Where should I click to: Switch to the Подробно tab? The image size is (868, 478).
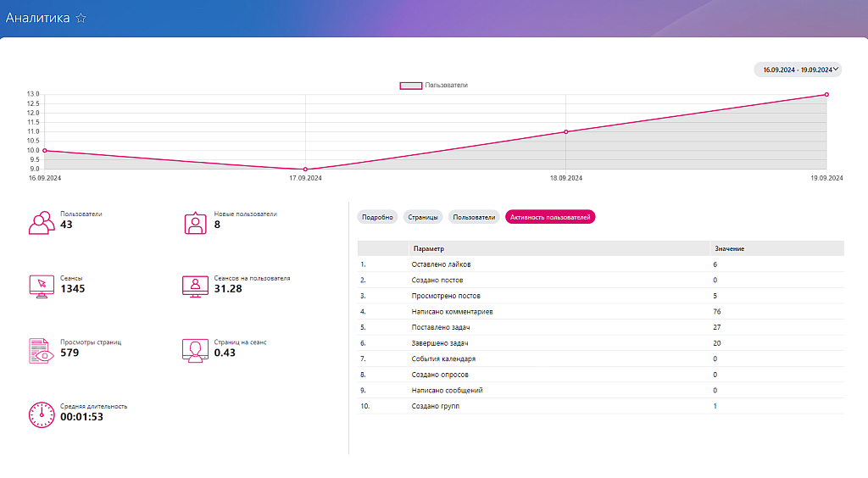click(x=377, y=217)
